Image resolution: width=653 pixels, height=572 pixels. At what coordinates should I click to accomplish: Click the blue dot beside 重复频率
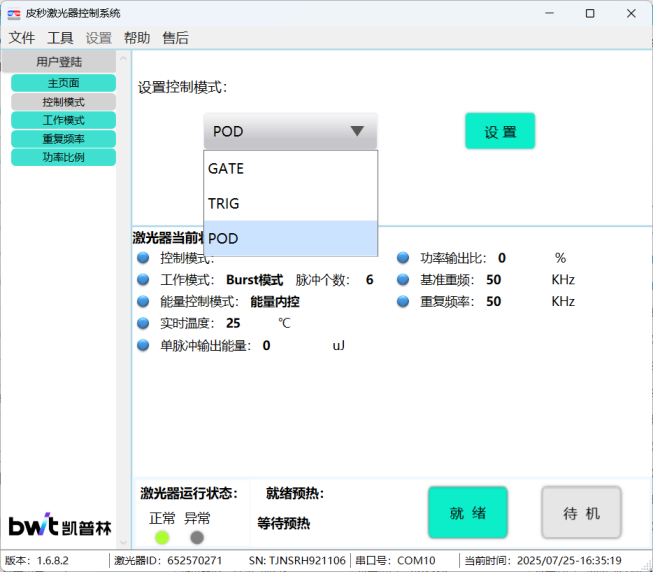pos(403,301)
